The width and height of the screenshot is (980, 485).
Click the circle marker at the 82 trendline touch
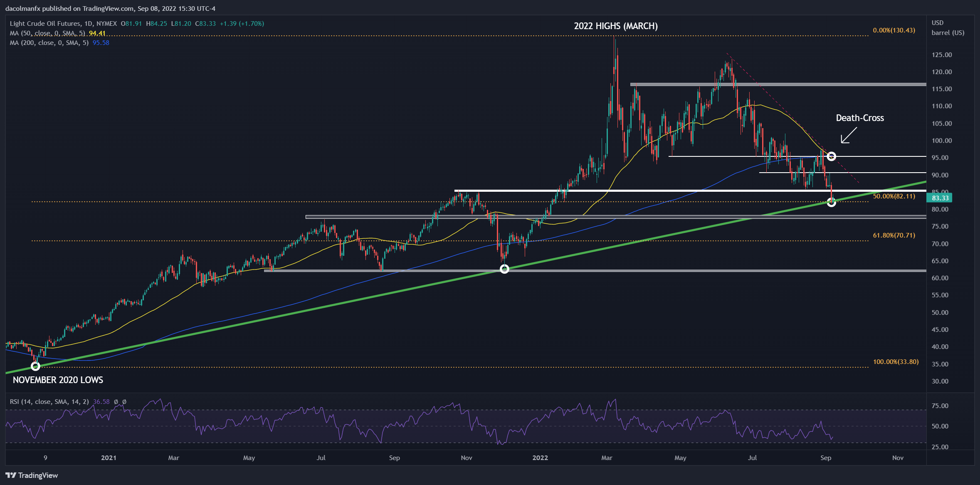point(831,202)
